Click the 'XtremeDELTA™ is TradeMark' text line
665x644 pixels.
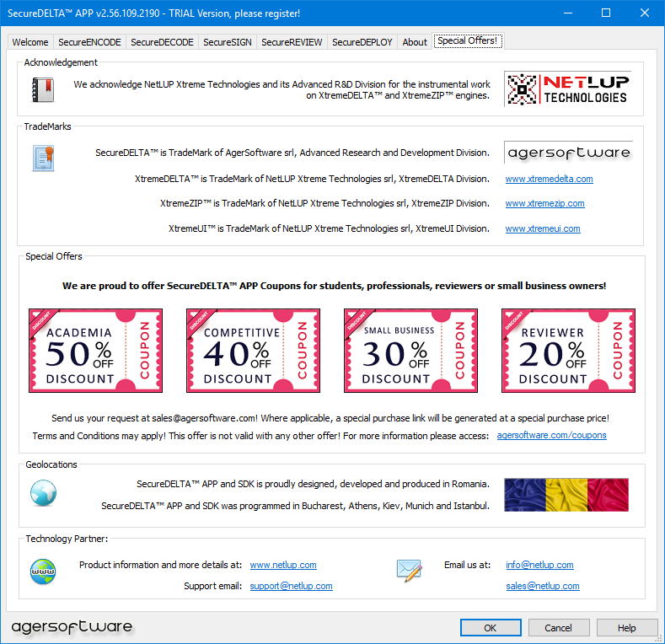[312, 179]
